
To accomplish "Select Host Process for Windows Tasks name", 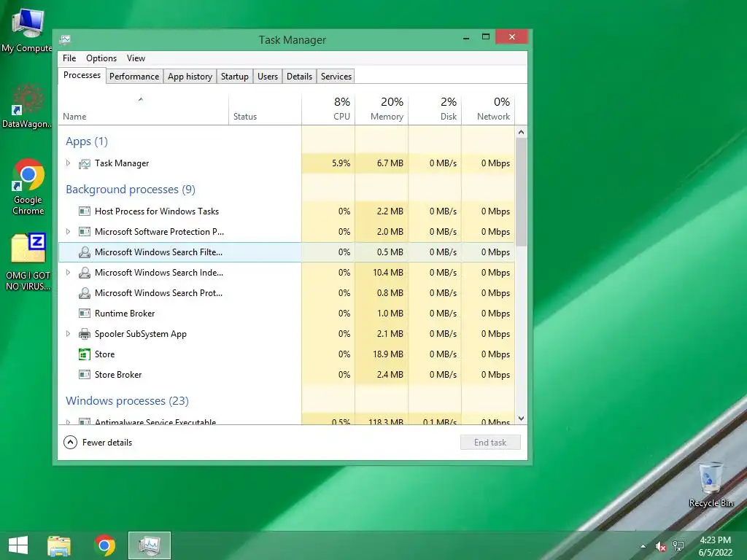I will pyautogui.click(x=157, y=211).
